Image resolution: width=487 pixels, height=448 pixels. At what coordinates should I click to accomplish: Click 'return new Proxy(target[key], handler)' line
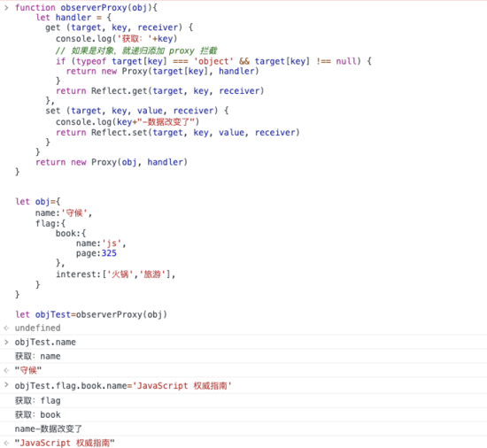coord(162,72)
